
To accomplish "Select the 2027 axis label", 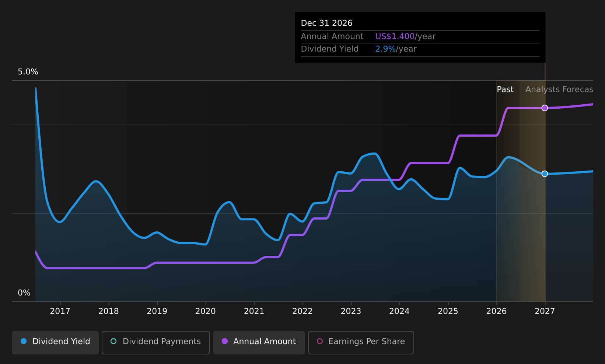I will coord(545,311).
